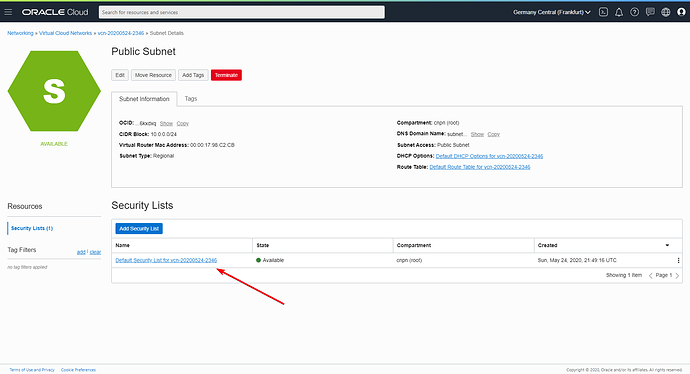Click add under Tag Filters
690x374 pixels.
coord(81,252)
